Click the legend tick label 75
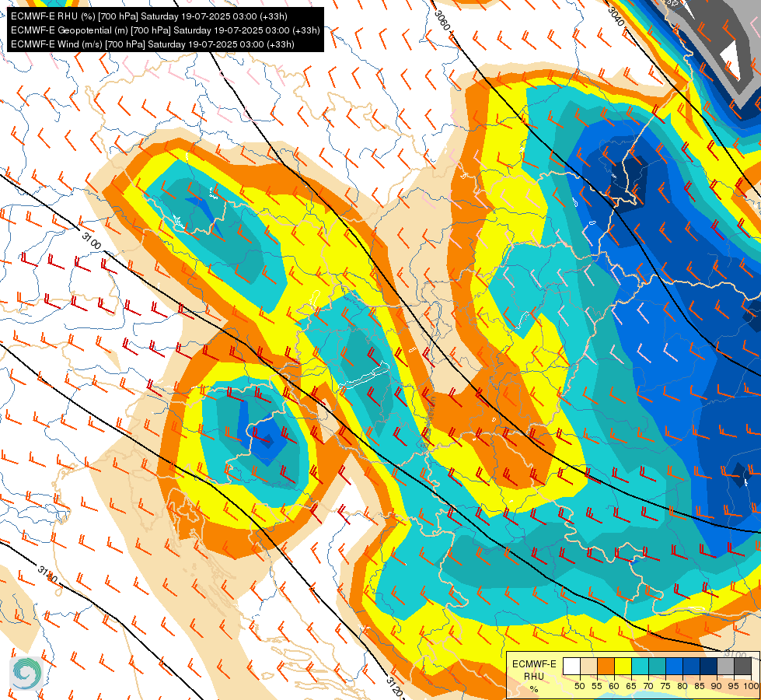This screenshot has height=700, width=761. 665,686
